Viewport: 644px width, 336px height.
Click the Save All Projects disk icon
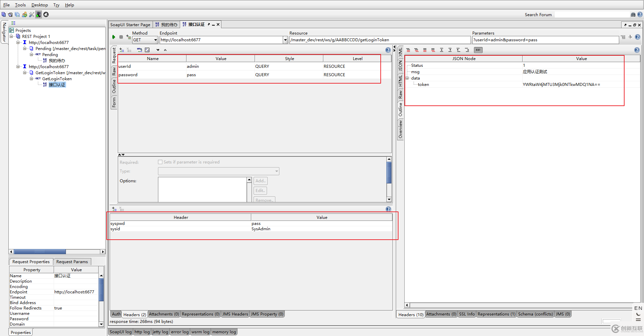point(17,14)
